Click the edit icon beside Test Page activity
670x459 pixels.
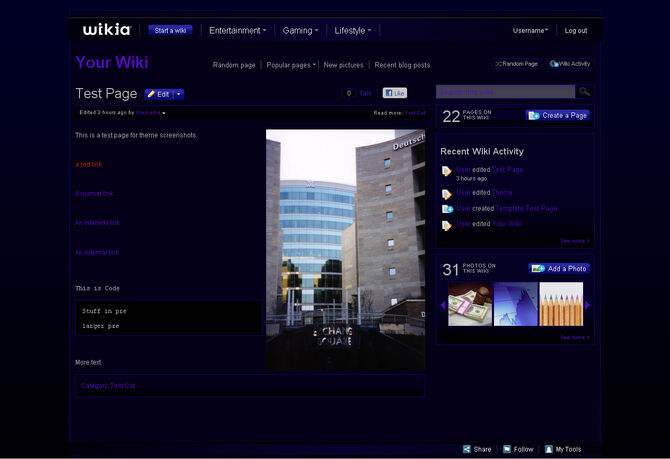(447, 171)
